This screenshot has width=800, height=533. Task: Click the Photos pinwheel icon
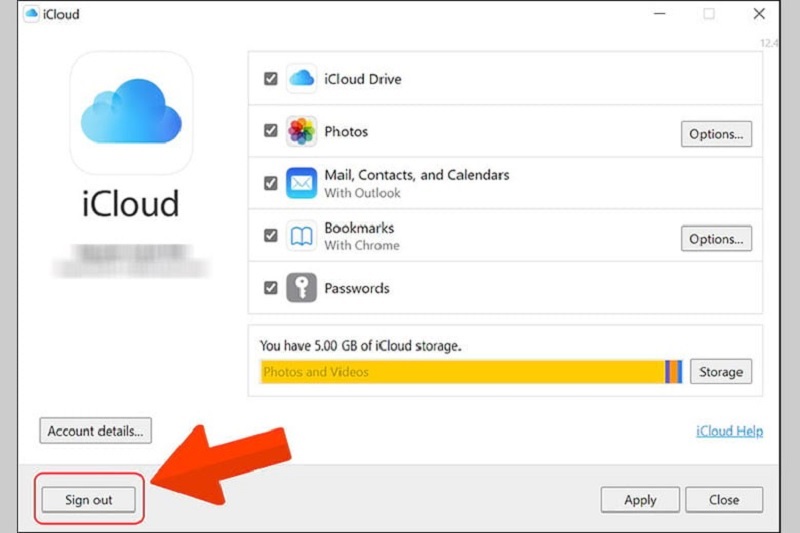301,131
